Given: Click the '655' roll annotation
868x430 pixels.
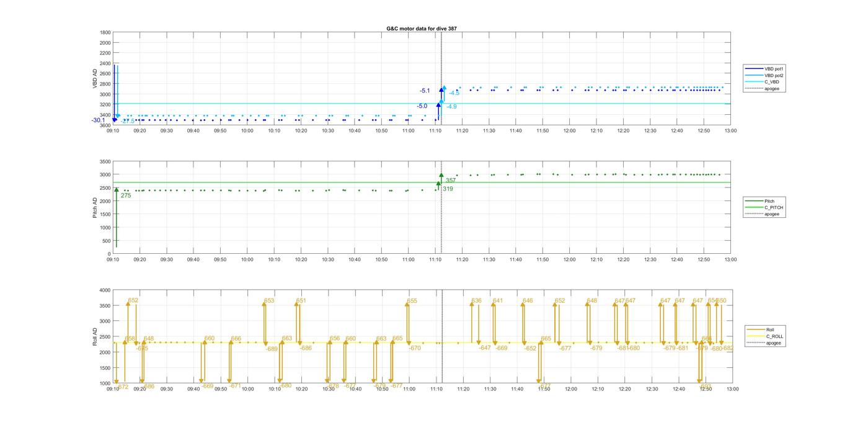Looking at the screenshot, I should tap(412, 301).
